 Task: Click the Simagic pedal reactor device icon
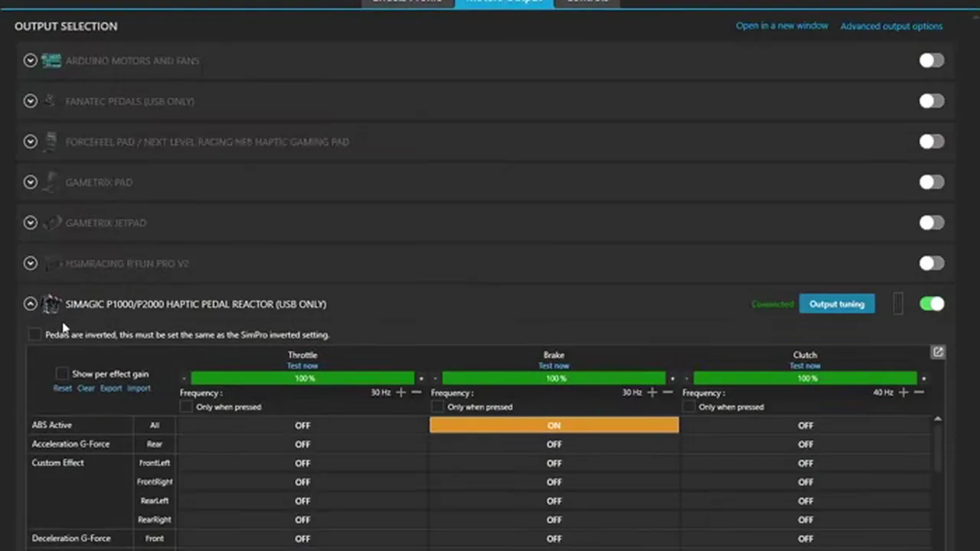pyautogui.click(x=51, y=304)
